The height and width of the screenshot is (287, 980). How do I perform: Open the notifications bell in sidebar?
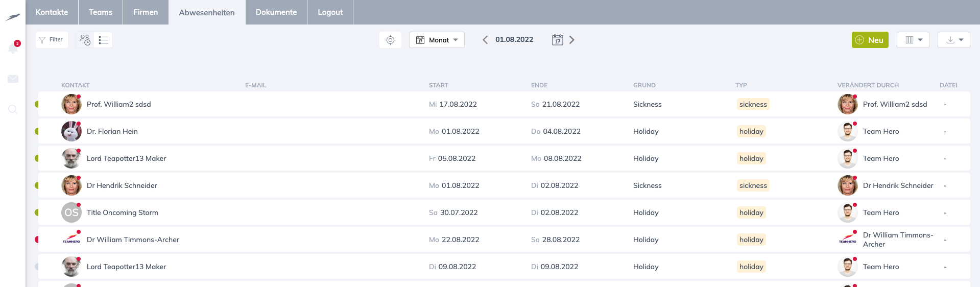point(13,48)
